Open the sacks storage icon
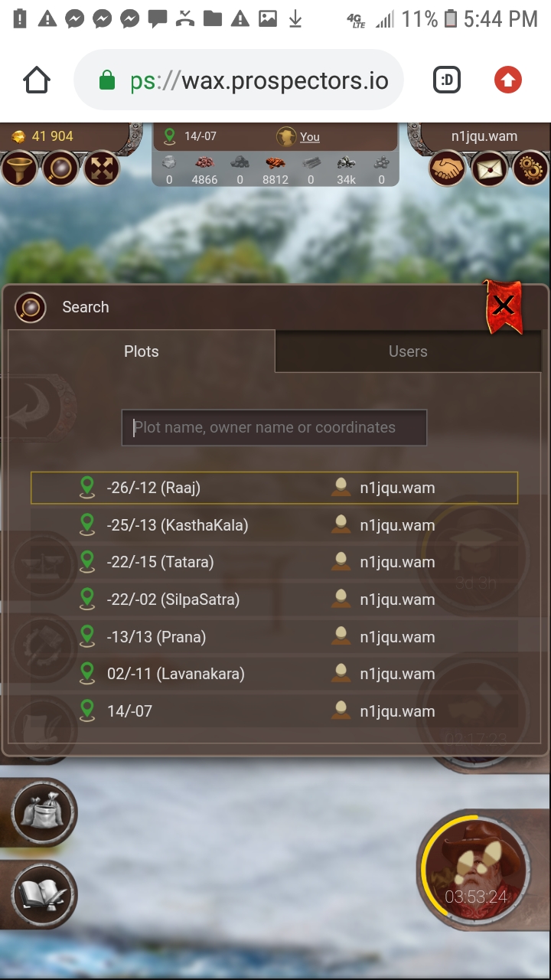The image size is (551, 980). [x=44, y=812]
